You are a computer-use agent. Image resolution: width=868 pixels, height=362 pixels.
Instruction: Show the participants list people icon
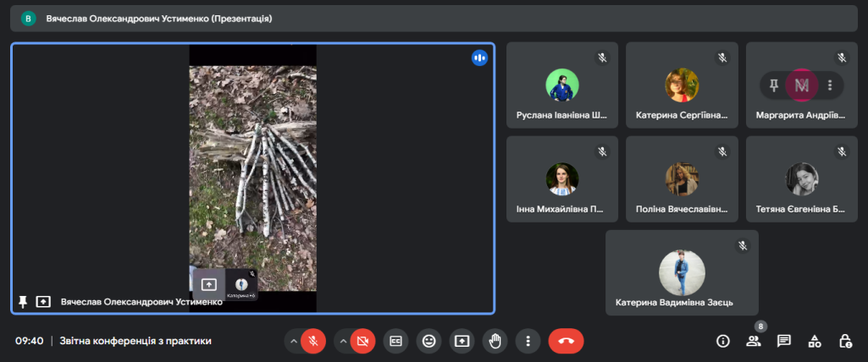pos(753,341)
